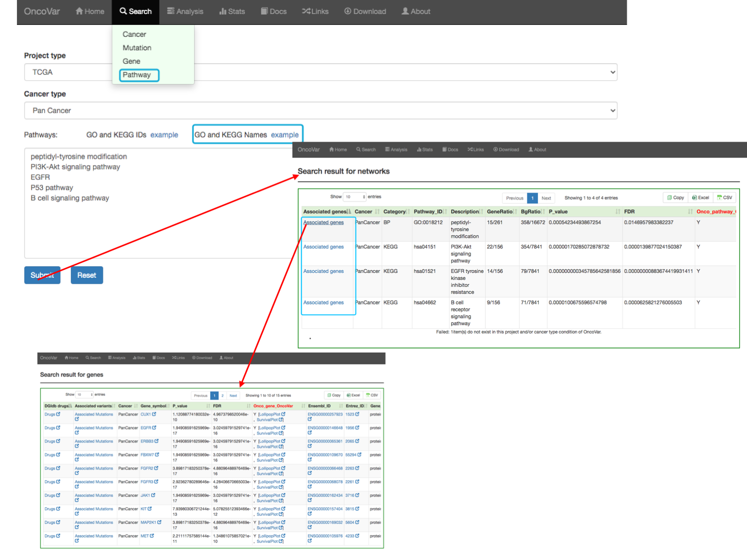Open Drugs link in the ERBB3 row
The height and width of the screenshot is (560, 747).
pyautogui.click(x=52, y=441)
